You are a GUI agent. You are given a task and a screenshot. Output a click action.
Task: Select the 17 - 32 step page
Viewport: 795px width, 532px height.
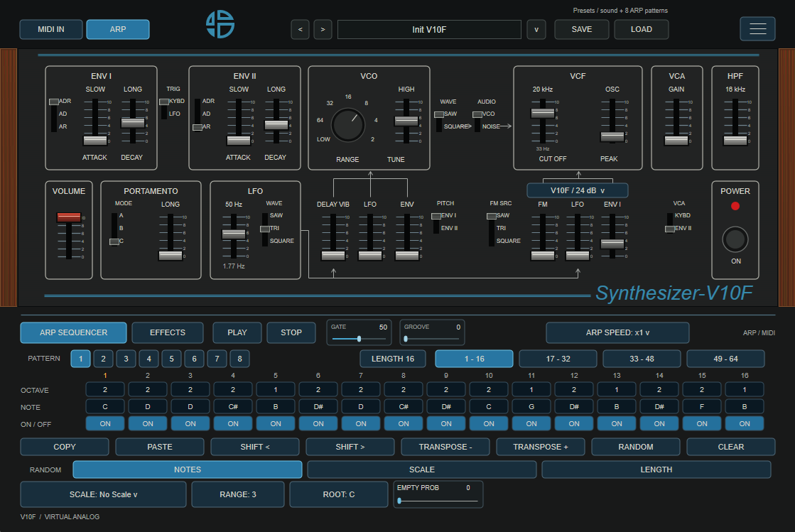pos(558,359)
